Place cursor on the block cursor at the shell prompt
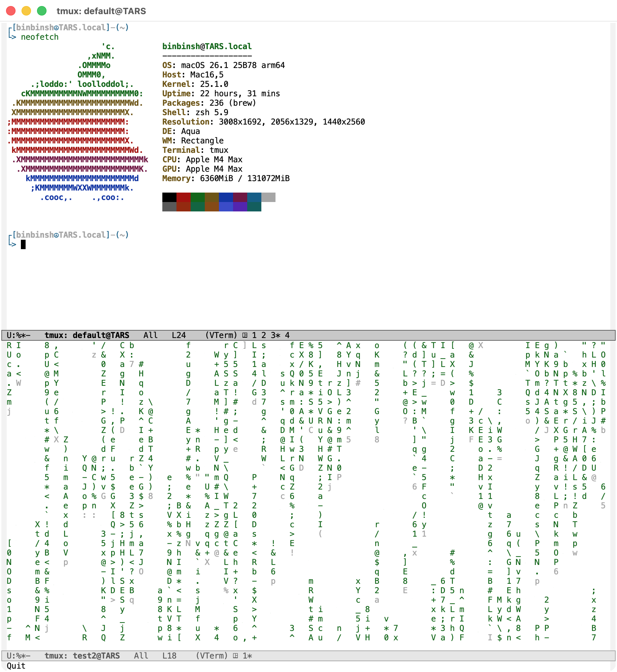Viewport: 617px width, 672px height. (x=23, y=244)
